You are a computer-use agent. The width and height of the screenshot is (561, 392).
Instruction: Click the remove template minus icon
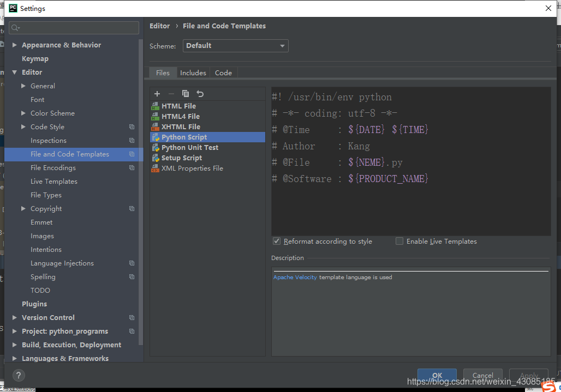[171, 94]
